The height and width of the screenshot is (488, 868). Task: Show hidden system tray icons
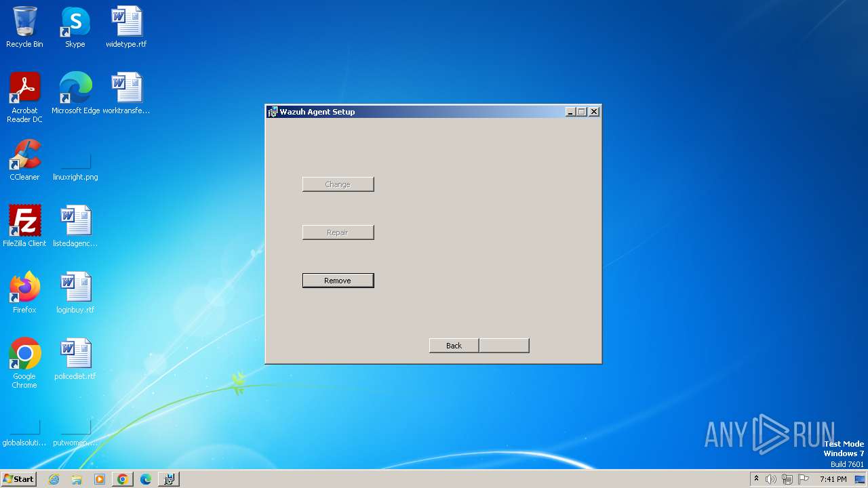756,479
